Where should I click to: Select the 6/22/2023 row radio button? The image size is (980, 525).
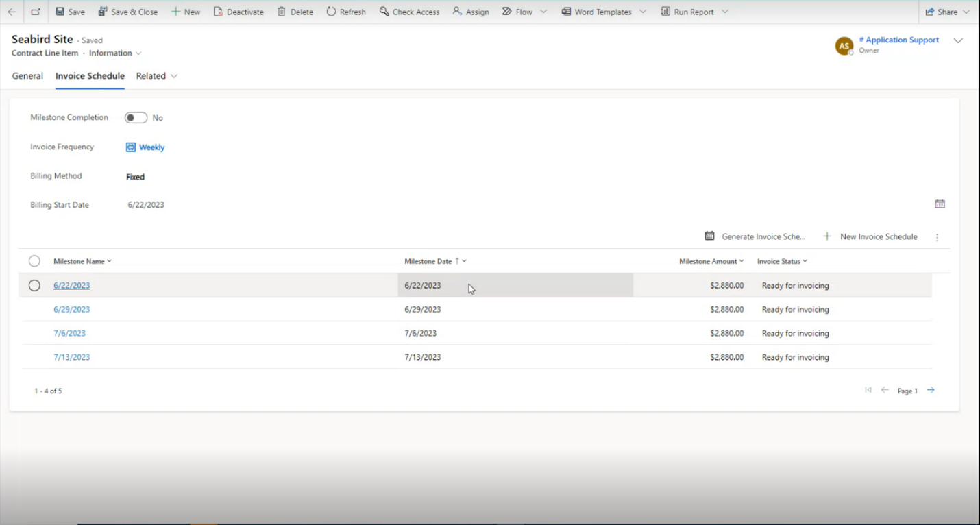pyautogui.click(x=34, y=285)
